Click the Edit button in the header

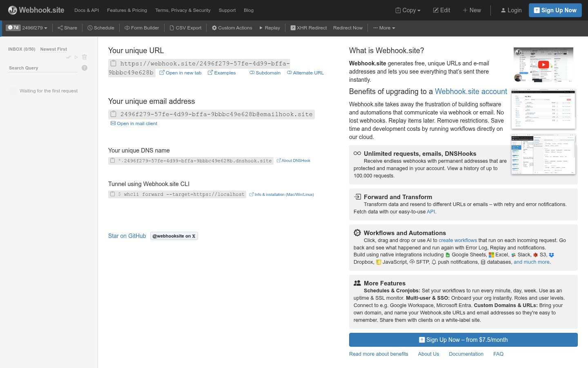pos(441,10)
